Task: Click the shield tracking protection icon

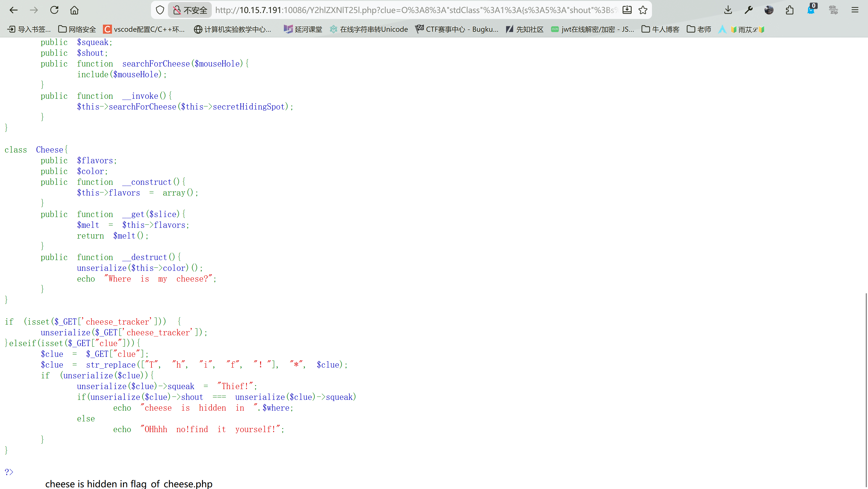Action: 160,10
